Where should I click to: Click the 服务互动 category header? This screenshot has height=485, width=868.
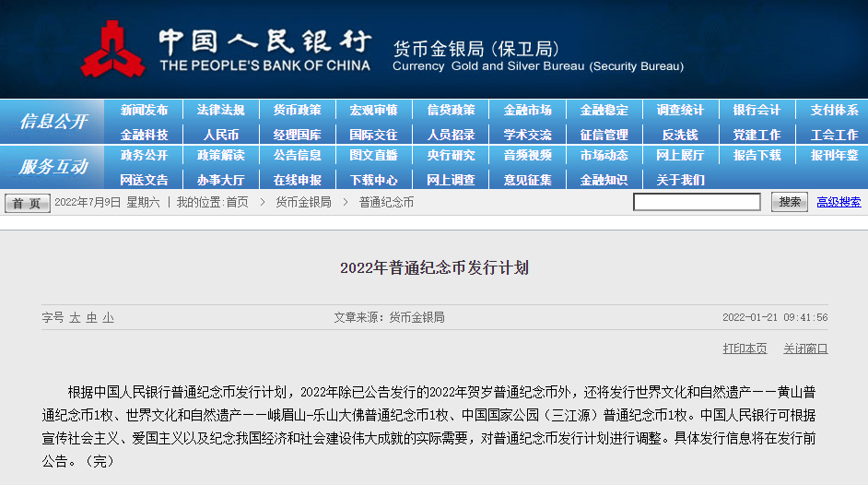coord(53,167)
